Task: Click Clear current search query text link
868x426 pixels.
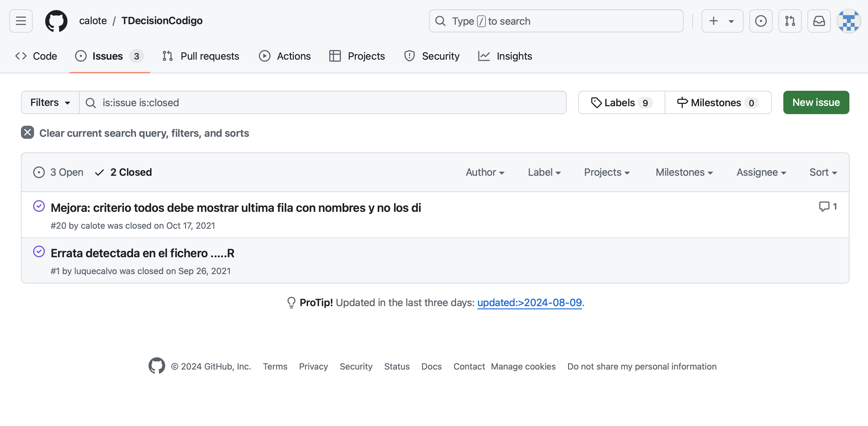Action: point(144,133)
